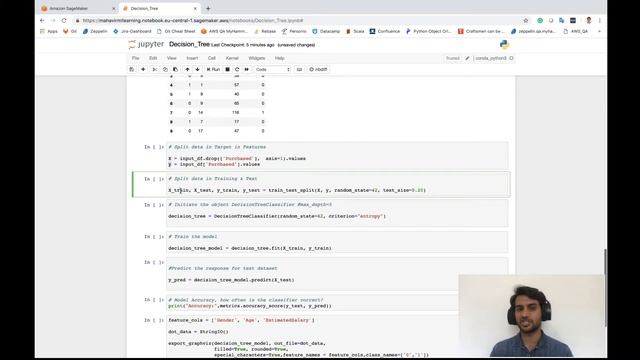The width and height of the screenshot is (640, 360).
Task: Open the Datacamp bookmark
Action: (x=326, y=31)
